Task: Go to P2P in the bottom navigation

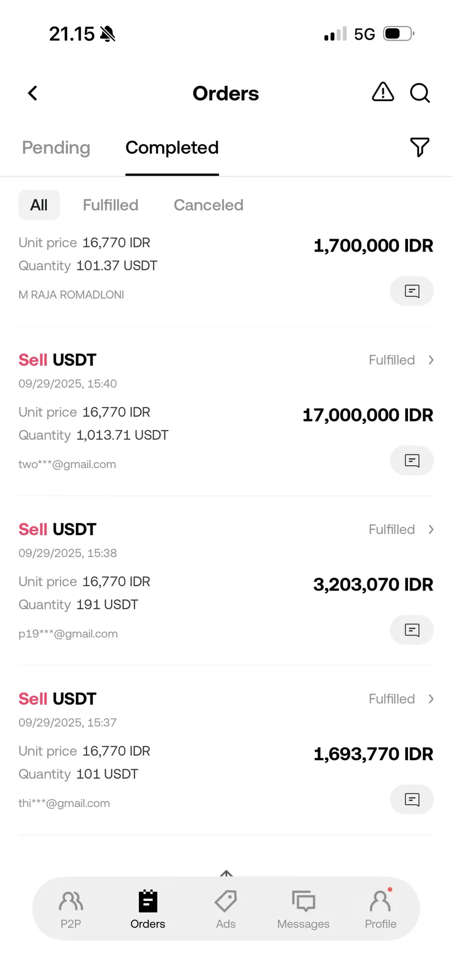Action: tap(71, 909)
